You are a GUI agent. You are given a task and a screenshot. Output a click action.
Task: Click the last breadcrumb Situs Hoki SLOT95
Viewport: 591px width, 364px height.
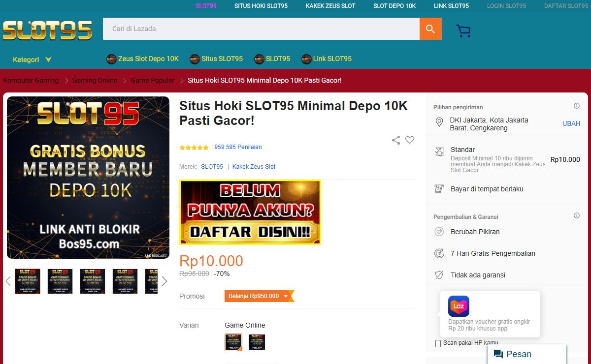point(264,80)
